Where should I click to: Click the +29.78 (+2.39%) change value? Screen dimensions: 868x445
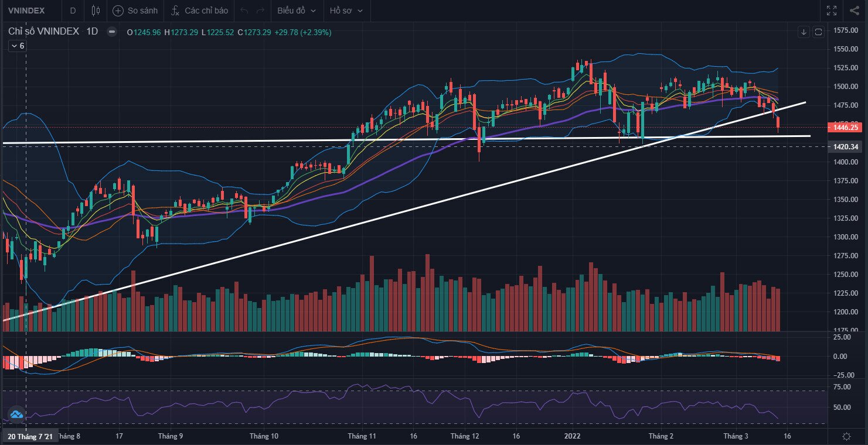pyautogui.click(x=302, y=32)
